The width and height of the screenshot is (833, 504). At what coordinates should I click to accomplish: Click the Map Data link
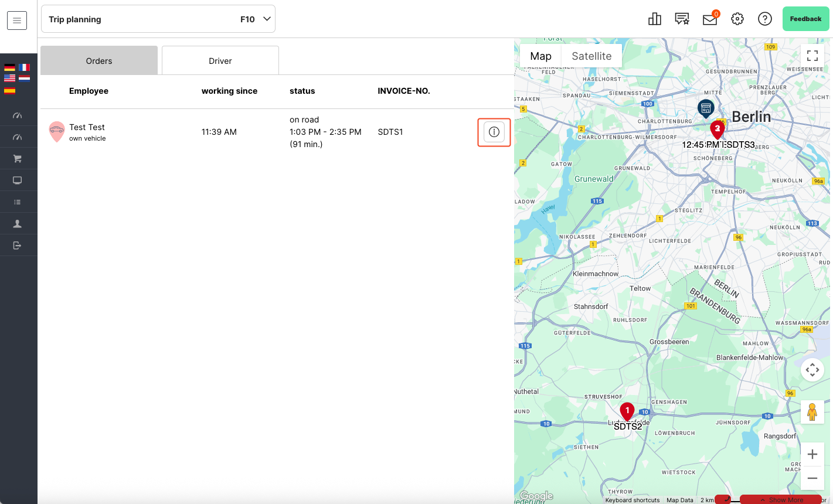coord(680,500)
